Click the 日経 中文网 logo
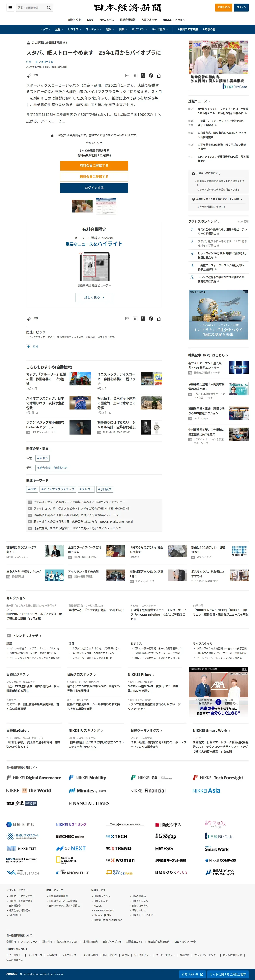 tap(22, 803)
